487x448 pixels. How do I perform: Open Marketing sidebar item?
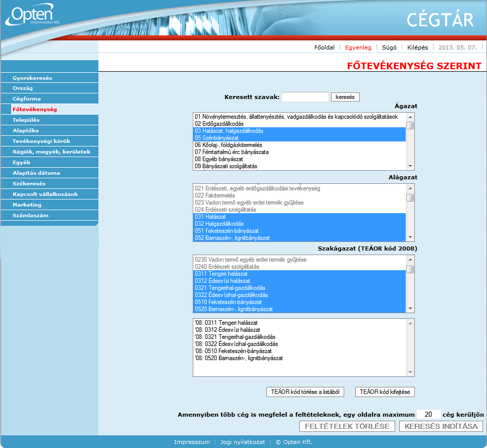[49, 205]
